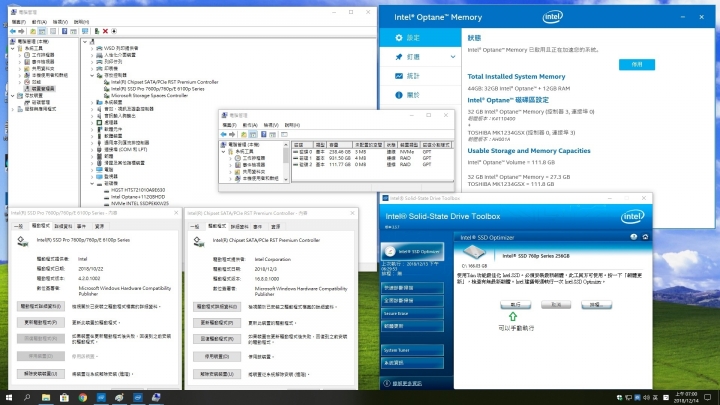720x405 pixels.
Task: Click scan hardware monitor icon in main toolbar
Action: [x=85, y=31]
